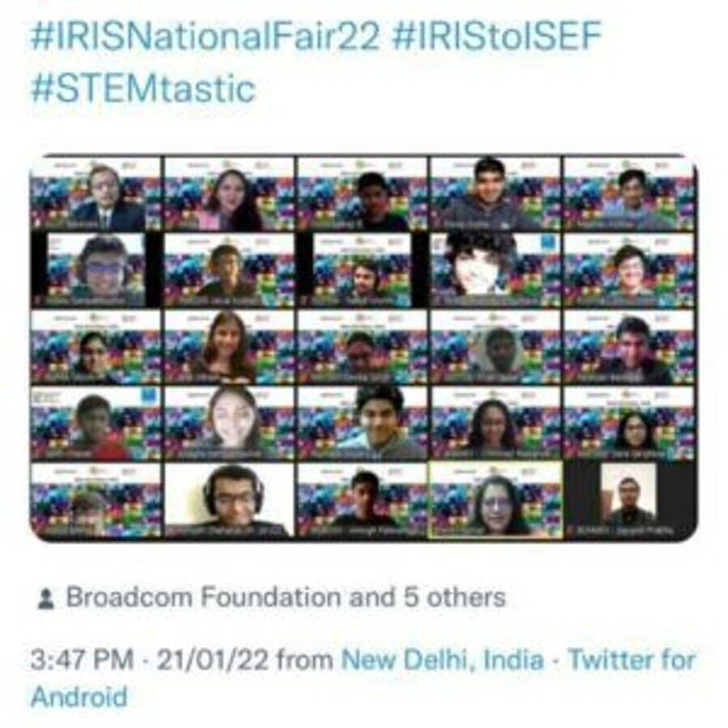Select the tile outlined with yellow speaker border
The height and width of the screenshot is (728, 728).
[x=496, y=501]
